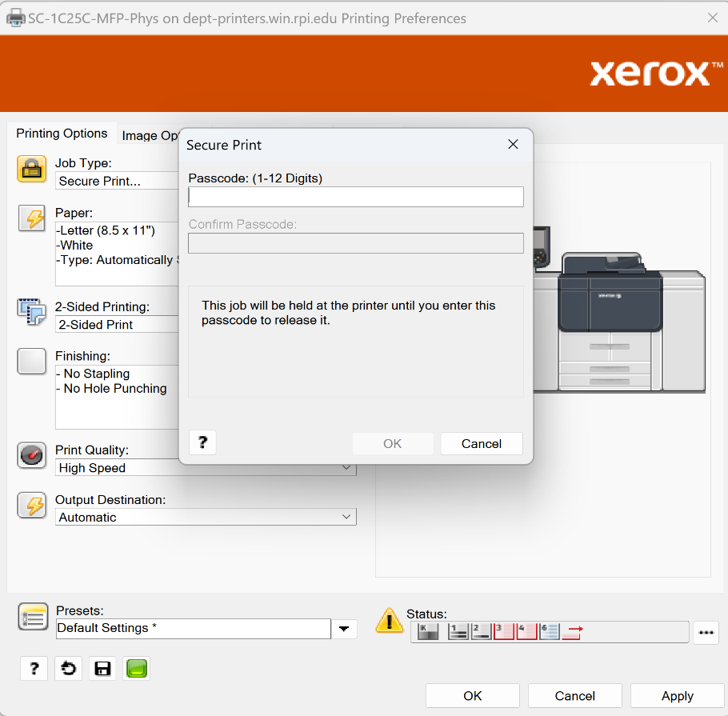Expand the Output Destination Automatic dropdown

tap(206, 518)
